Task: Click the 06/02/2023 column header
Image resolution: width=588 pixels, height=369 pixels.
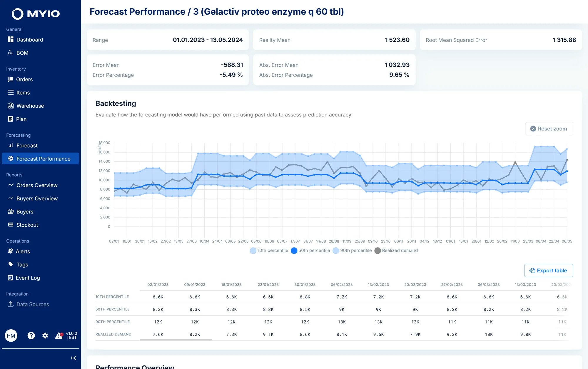Action: [x=342, y=285]
